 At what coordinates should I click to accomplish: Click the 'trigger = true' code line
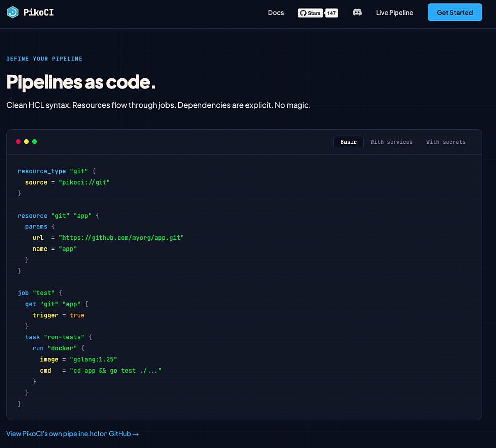[x=59, y=315]
